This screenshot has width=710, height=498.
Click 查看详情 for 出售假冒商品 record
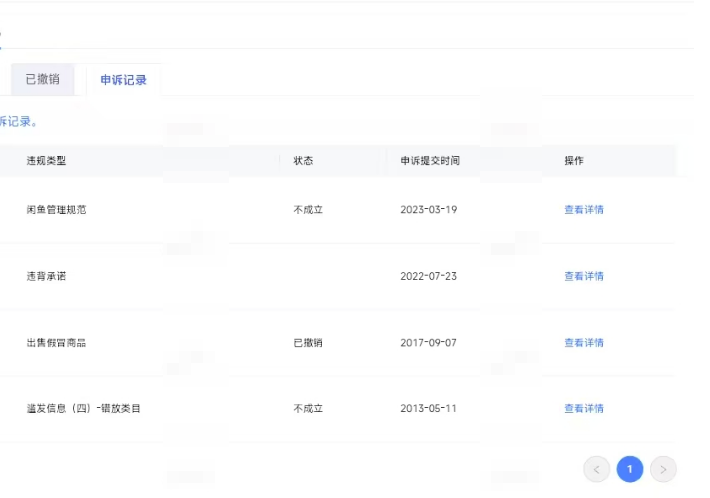584,342
